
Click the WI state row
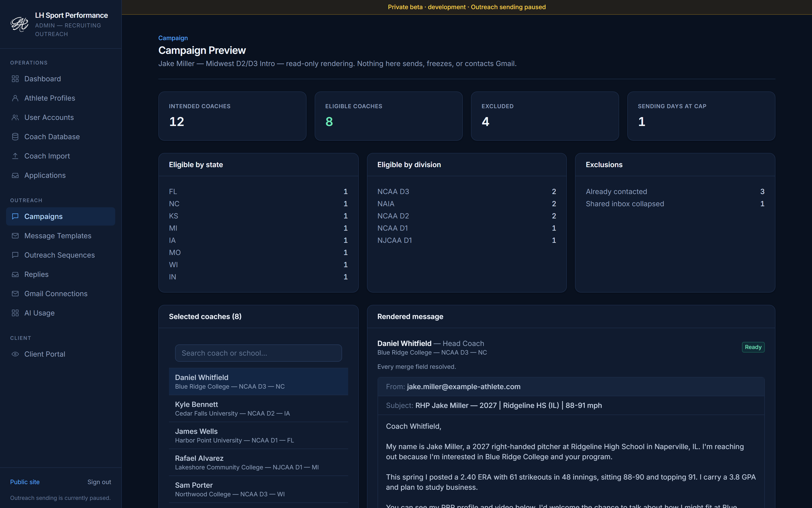pyautogui.click(x=258, y=265)
